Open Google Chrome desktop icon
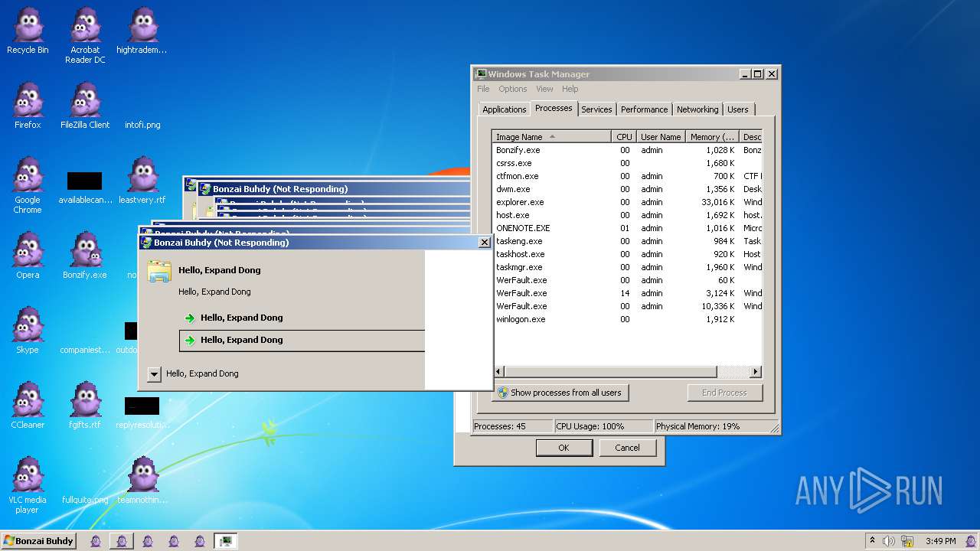The height and width of the screenshot is (551, 980). pos(28,185)
